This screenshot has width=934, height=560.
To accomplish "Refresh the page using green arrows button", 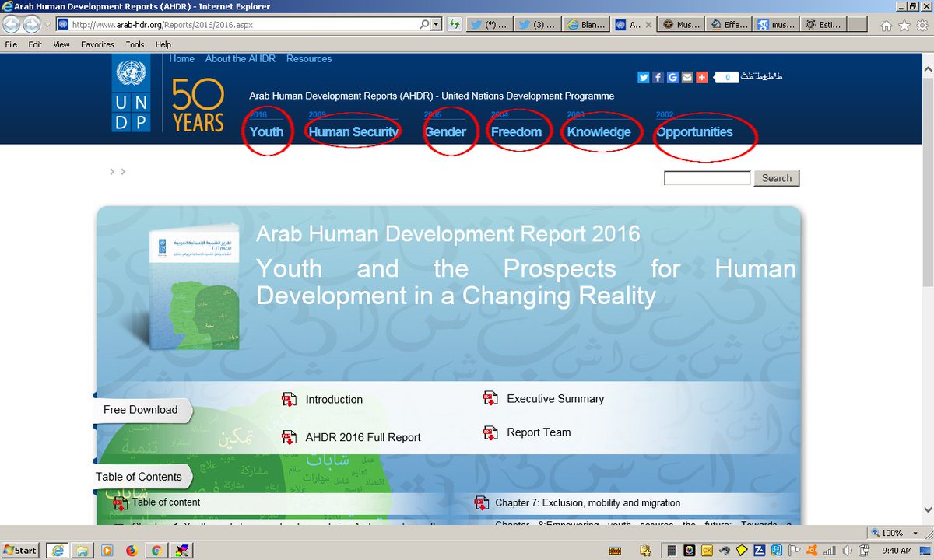I will coord(454,25).
